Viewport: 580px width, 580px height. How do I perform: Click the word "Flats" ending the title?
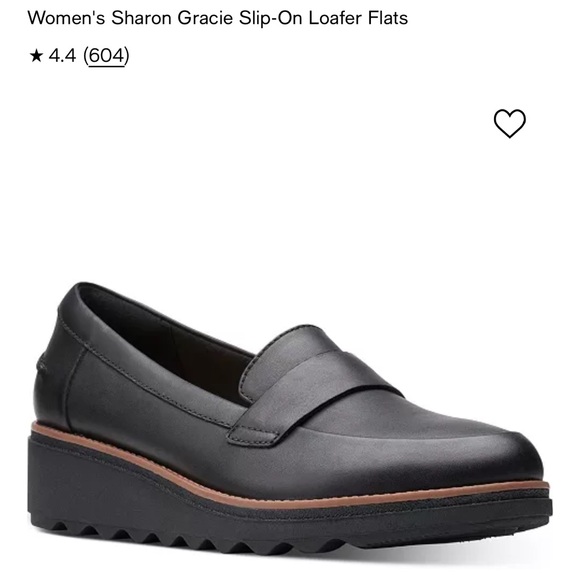388,18
